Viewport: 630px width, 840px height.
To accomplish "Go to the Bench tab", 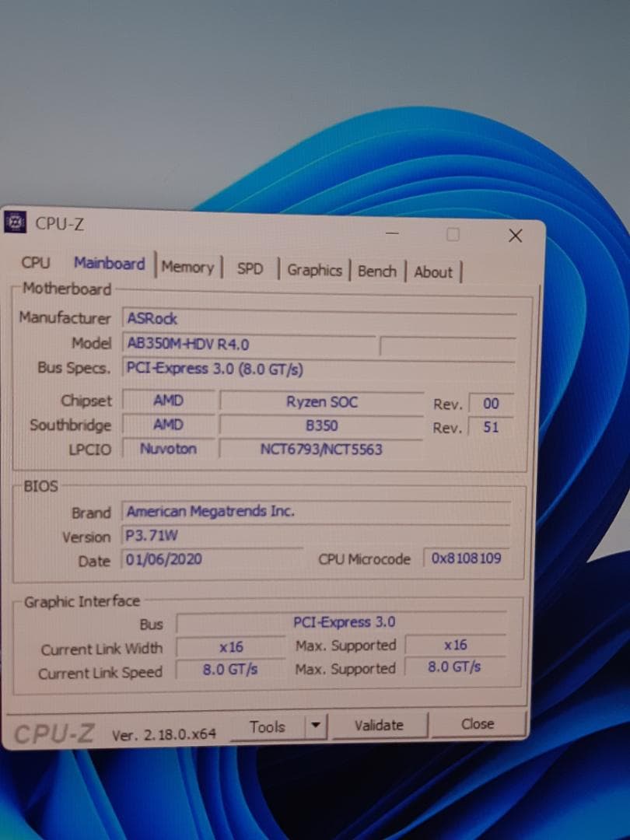I will (x=377, y=271).
